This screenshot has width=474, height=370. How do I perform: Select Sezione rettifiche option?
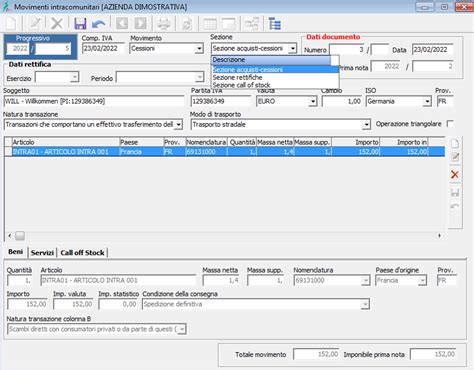pos(275,77)
